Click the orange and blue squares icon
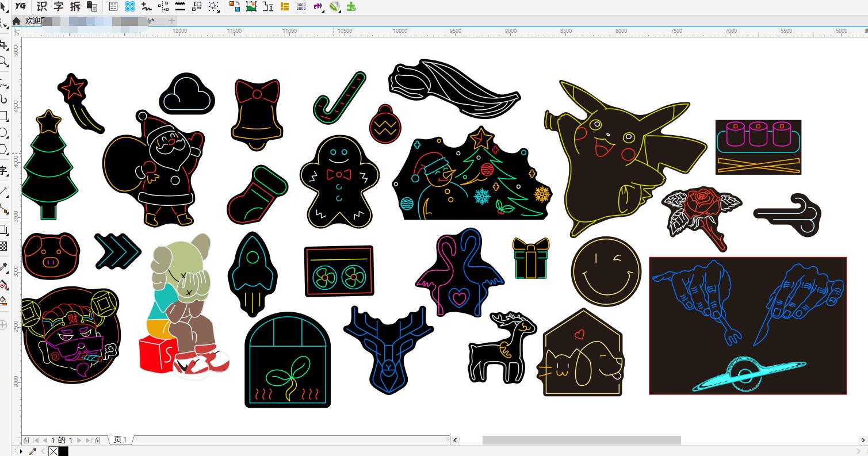Viewport: 868px width, 456px height. tap(235, 6)
